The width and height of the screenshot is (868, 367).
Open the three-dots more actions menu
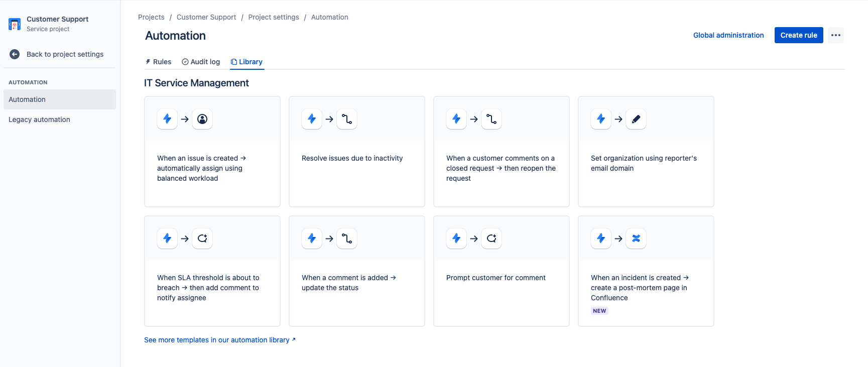835,35
